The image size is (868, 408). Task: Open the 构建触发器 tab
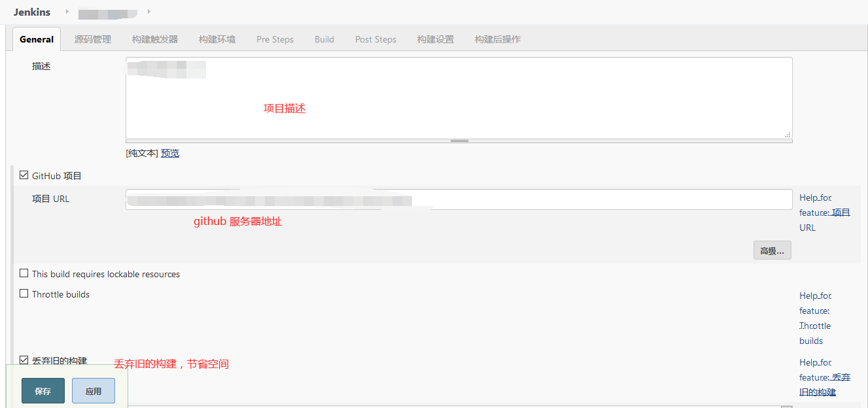154,39
